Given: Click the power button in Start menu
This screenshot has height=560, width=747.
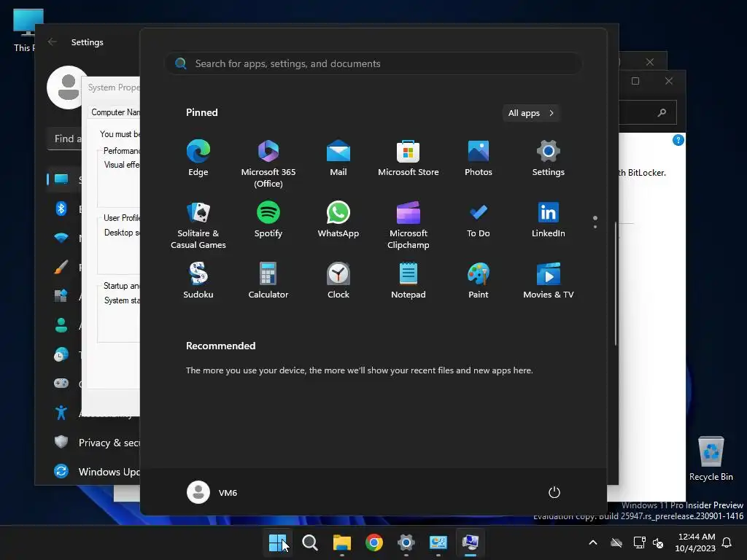Looking at the screenshot, I should 554,492.
